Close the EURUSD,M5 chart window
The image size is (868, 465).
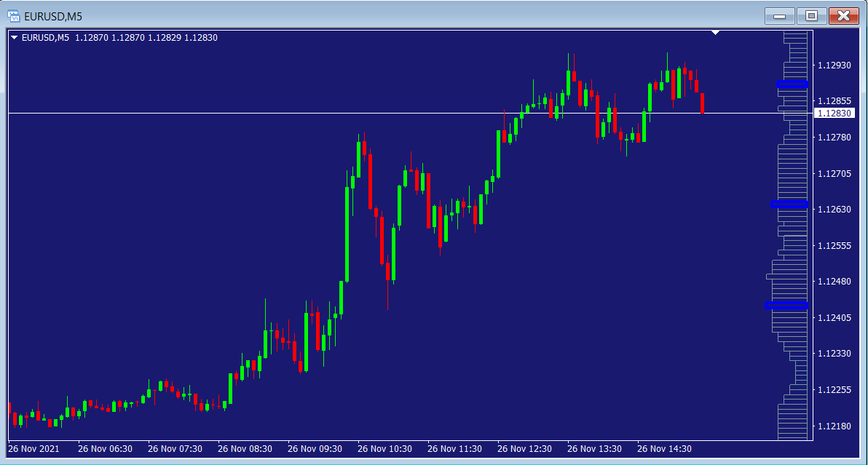[x=843, y=15]
